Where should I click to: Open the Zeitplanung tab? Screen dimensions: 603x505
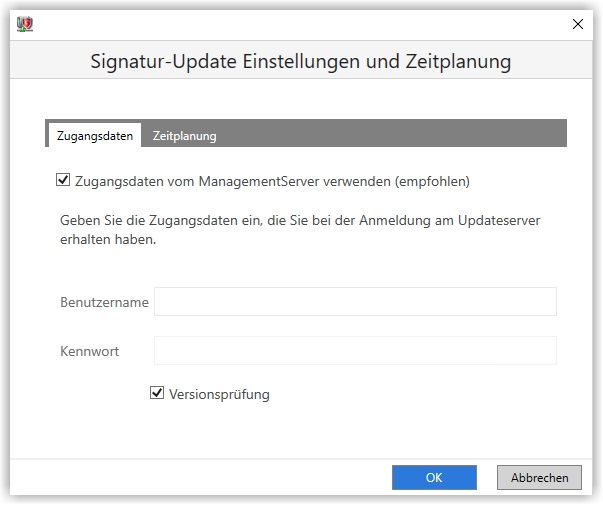(x=185, y=135)
